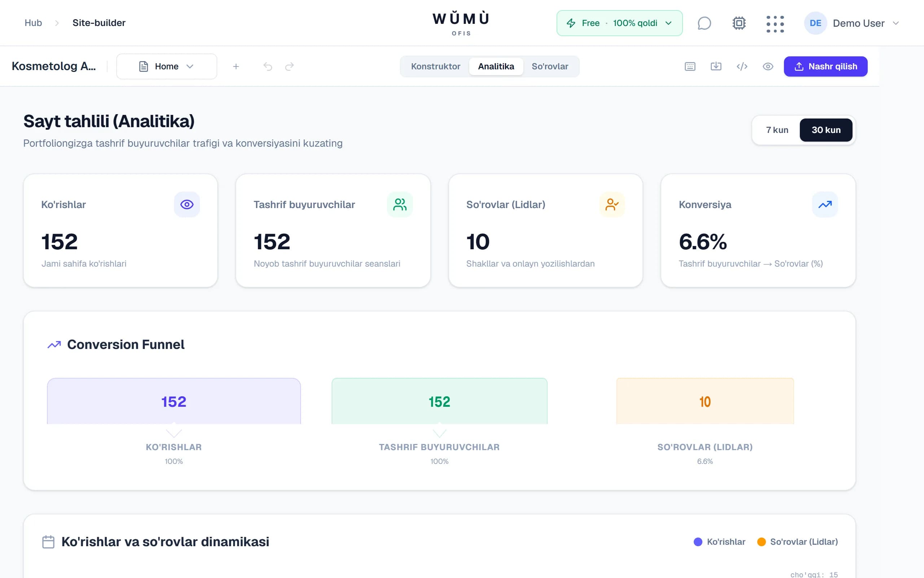Click the download/export icon
Screen dimensions: 924x578
point(716,66)
